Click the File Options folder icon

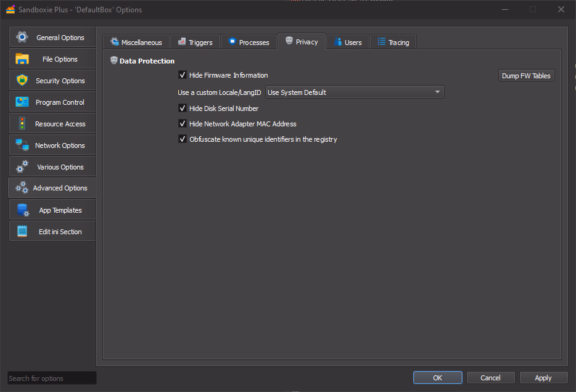[22, 59]
